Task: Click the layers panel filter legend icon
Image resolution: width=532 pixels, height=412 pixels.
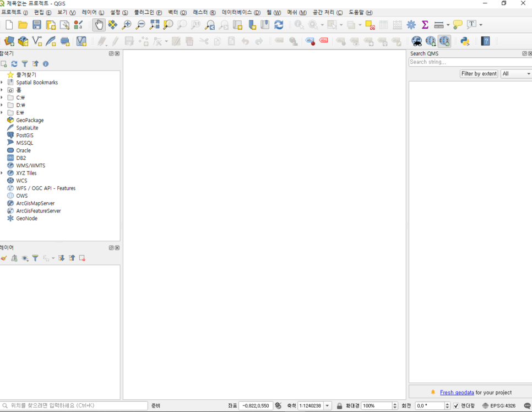Action: [x=35, y=258]
